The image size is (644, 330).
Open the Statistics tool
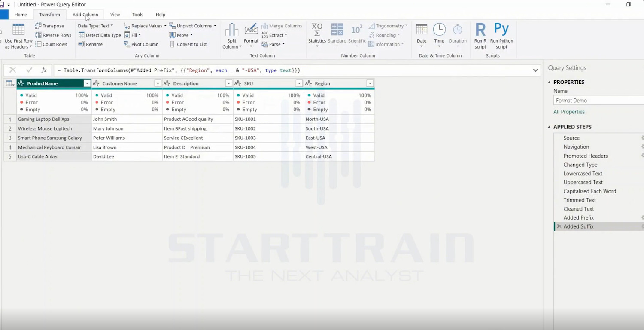(317, 36)
